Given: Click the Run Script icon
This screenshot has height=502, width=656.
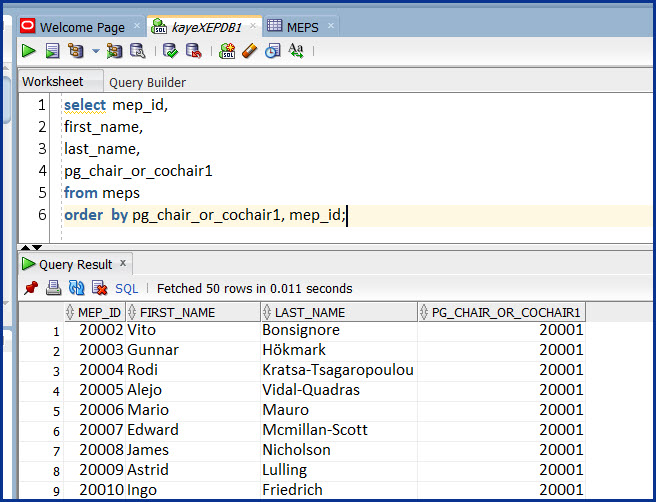Looking at the screenshot, I should [52, 51].
